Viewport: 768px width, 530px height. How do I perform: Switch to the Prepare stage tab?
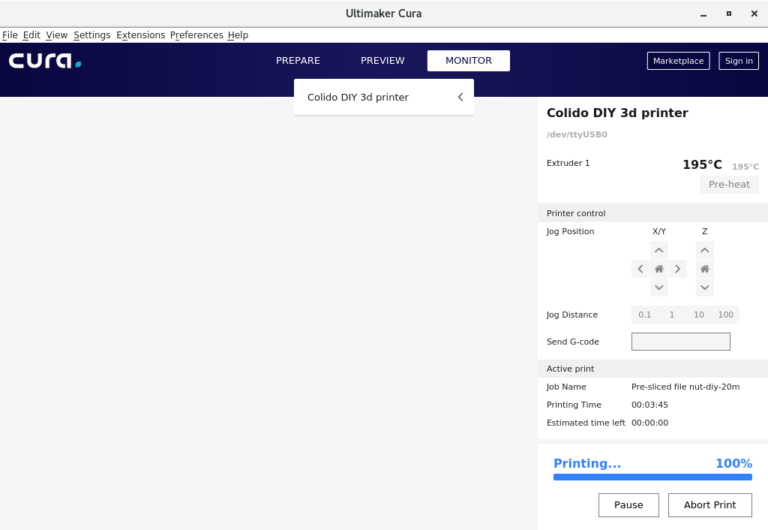(298, 61)
